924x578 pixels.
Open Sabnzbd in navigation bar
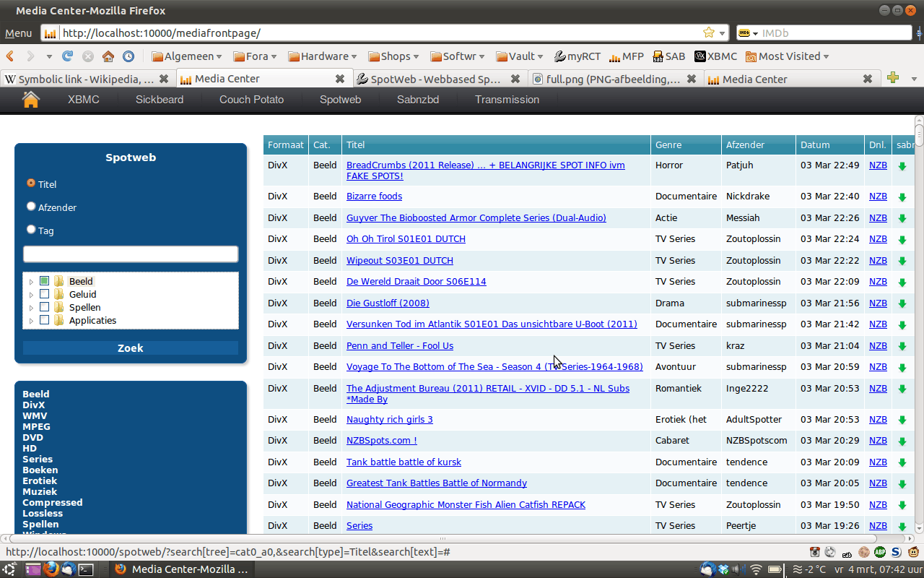(418, 100)
